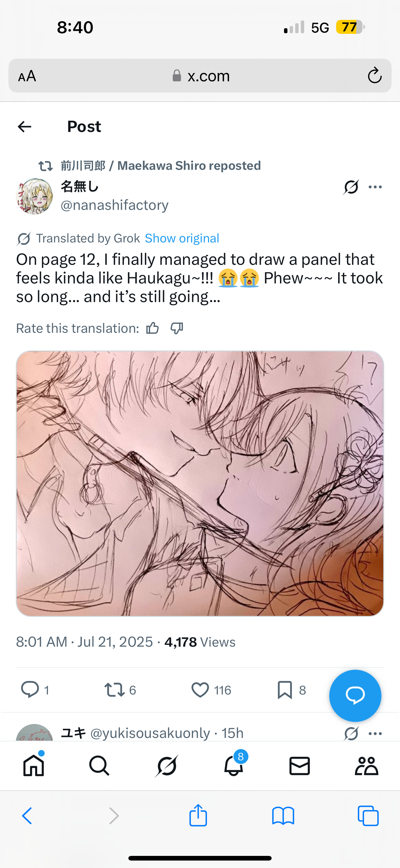Bookmark this post

[x=285, y=689]
